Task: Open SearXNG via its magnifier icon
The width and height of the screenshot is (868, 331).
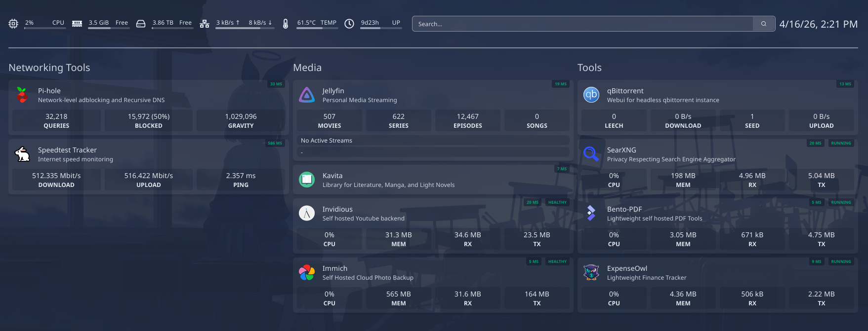Action: coord(591,154)
